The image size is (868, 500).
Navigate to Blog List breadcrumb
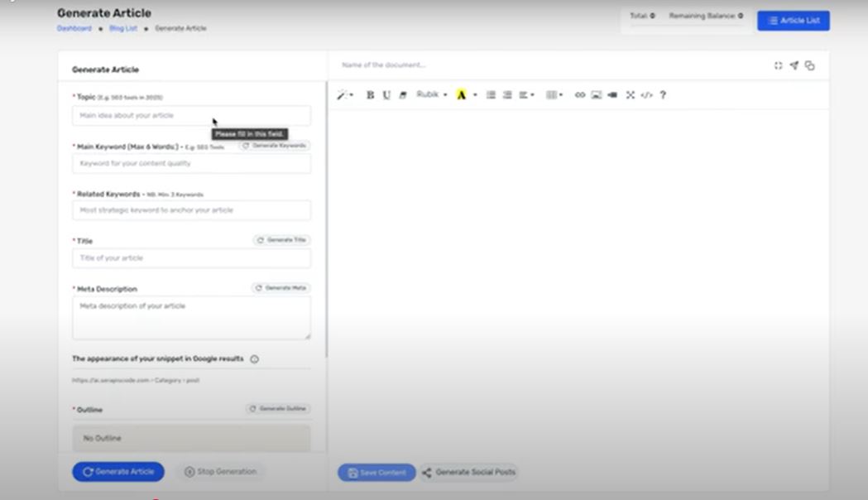[x=122, y=27]
